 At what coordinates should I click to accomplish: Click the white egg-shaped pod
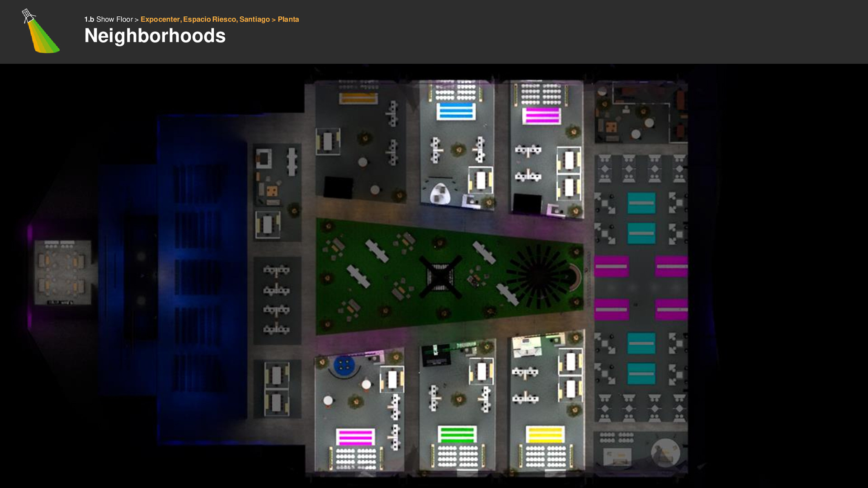[440, 194]
